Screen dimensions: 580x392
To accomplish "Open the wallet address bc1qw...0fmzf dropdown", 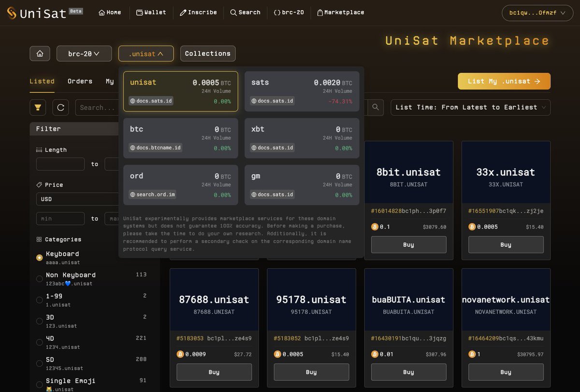I will 537,13.
